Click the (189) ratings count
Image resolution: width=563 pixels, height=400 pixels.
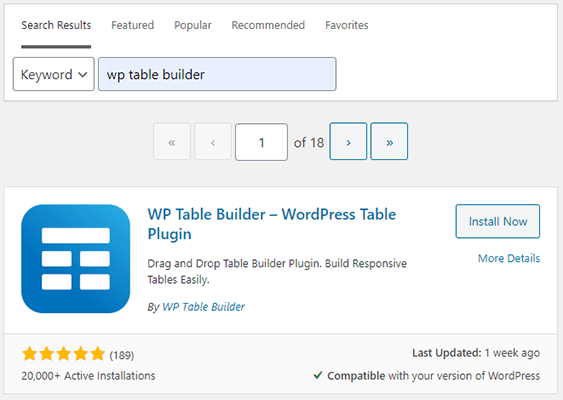(x=122, y=355)
